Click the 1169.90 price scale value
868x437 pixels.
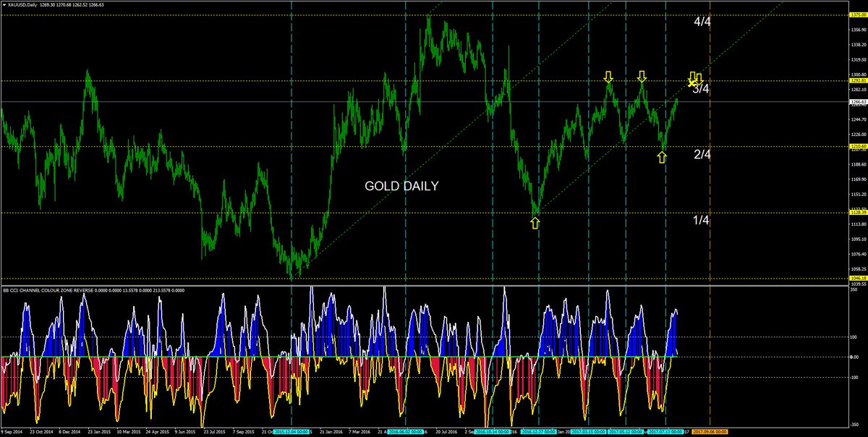coord(858,179)
